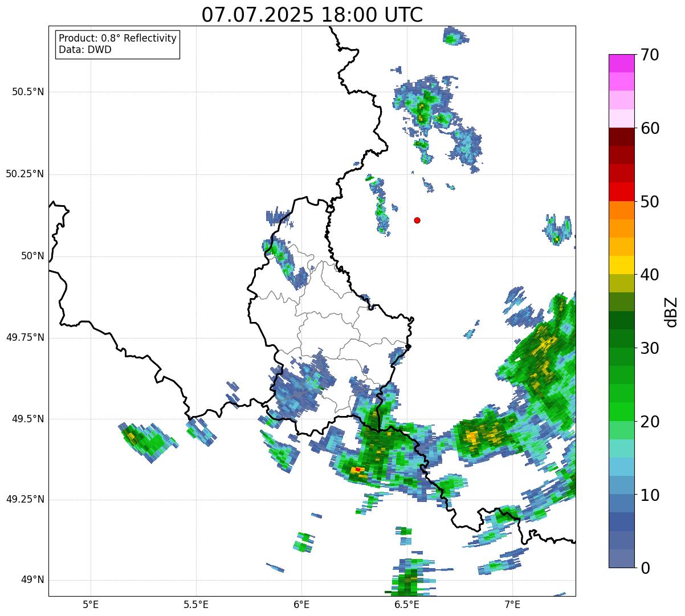Click the dark green swatch above 30
Viewport: 685px width, 616px height.
pos(621,338)
